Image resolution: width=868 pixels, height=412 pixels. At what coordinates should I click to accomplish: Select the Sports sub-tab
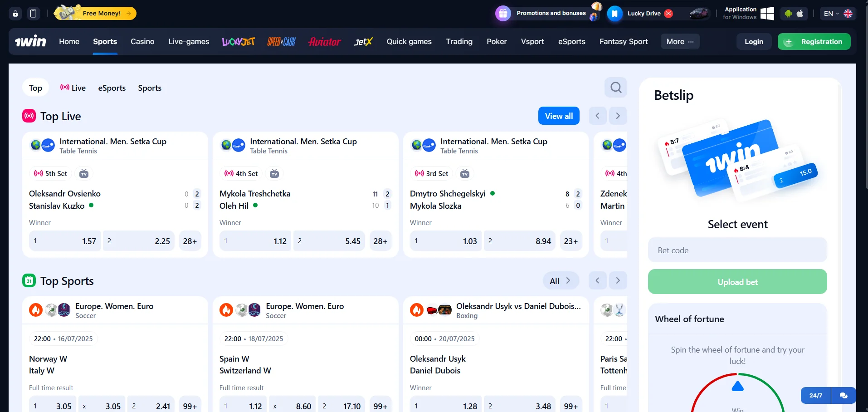150,88
